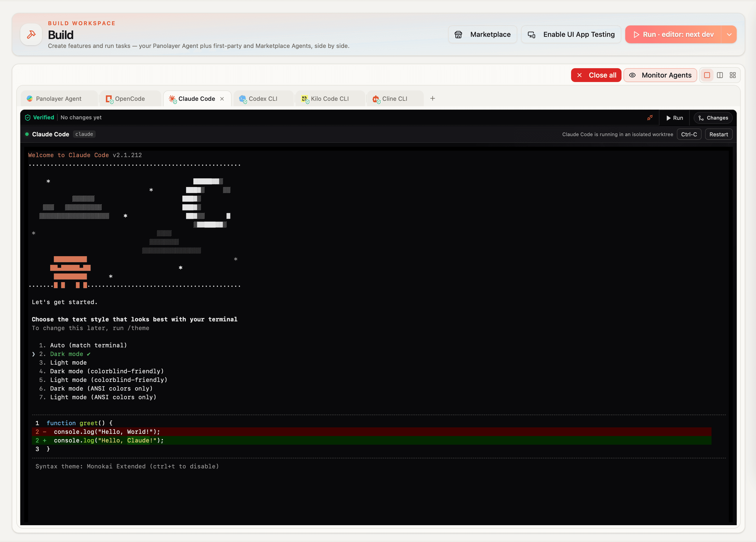
Task: Select "4. Dark mode (colorblind-friendly)" option
Action: 101,372
